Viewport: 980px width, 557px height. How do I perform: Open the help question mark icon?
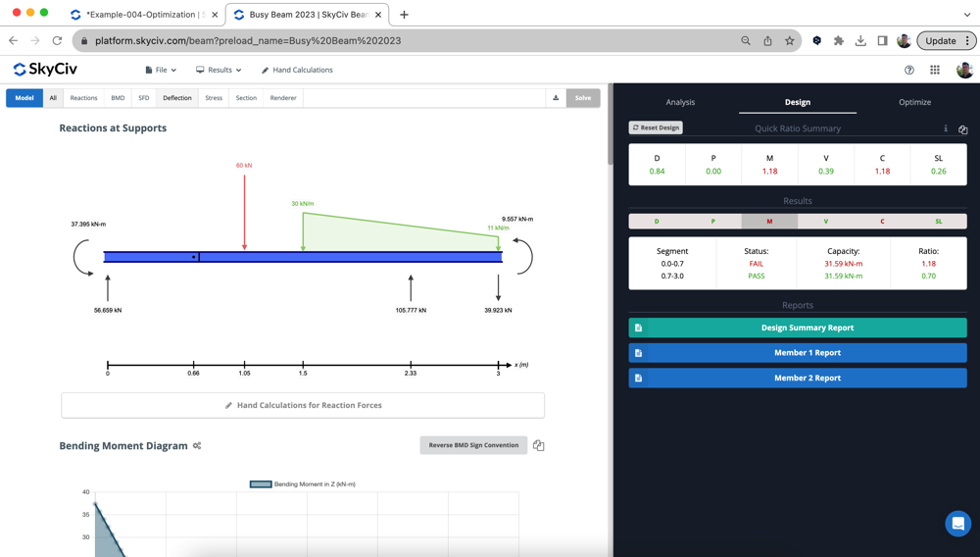909,70
